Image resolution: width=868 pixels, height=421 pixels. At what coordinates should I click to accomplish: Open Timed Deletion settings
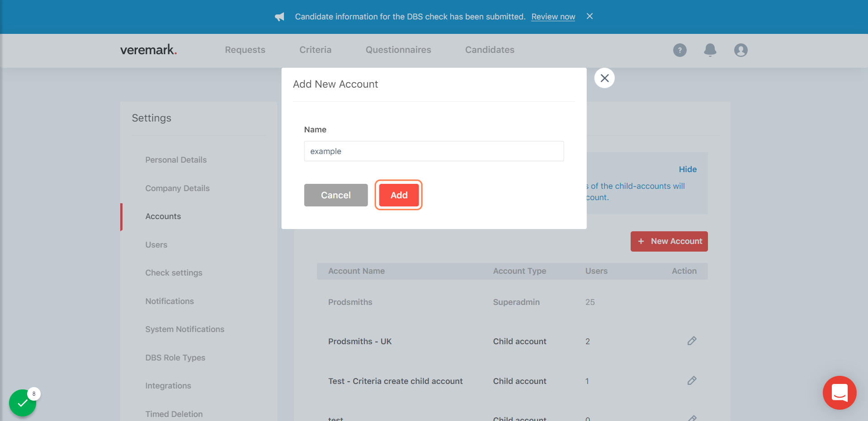click(174, 414)
